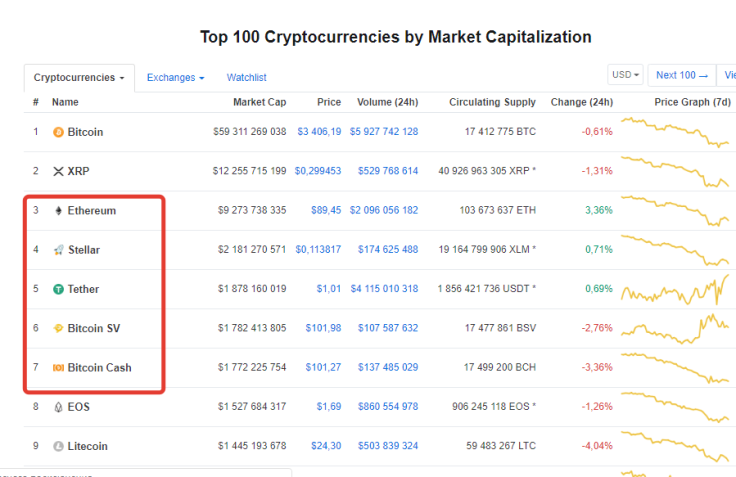
Task: Click Bitcoin Cash price $101,27
Action: pyautogui.click(x=323, y=368)
